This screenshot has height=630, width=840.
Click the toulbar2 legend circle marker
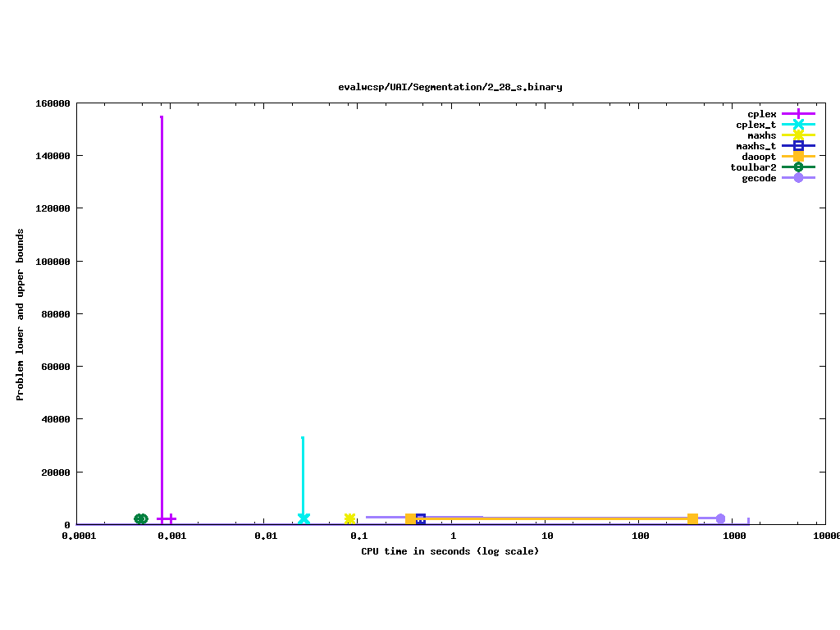coord(798,167)
